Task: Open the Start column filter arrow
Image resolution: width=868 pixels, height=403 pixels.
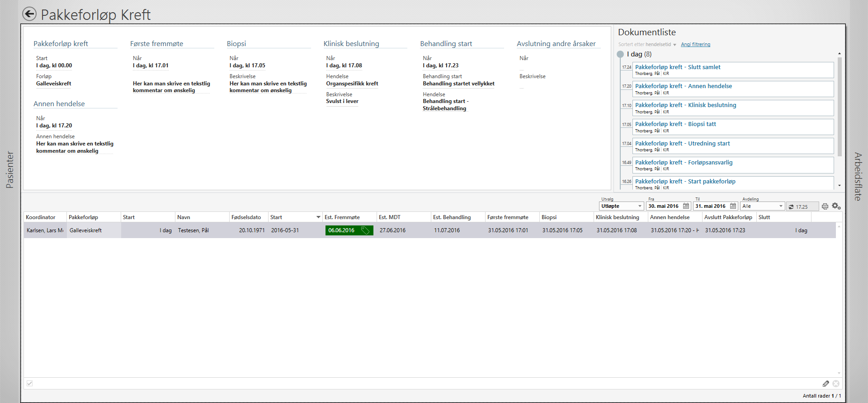Action: point(318,217)
